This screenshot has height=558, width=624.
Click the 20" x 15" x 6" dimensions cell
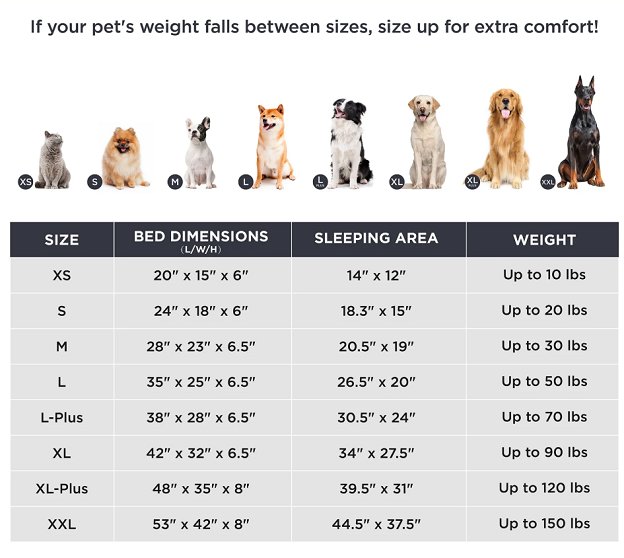(x=201, y=275)
